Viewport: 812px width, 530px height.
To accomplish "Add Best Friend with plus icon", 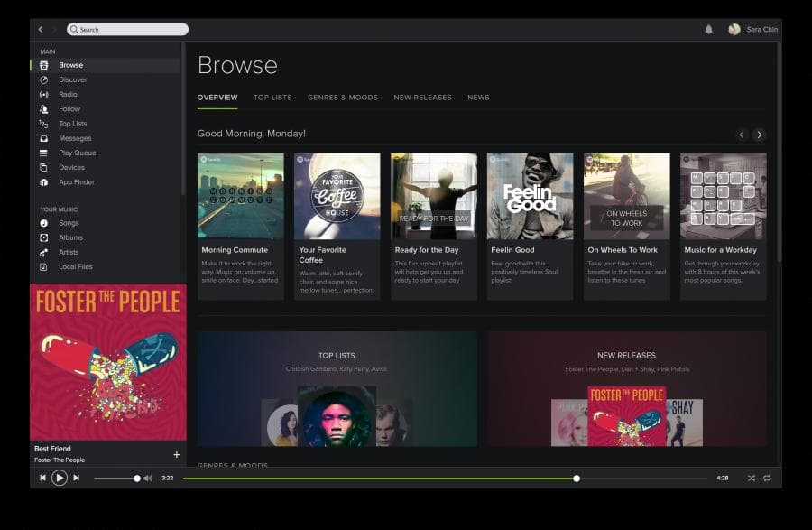I will coord(177,454).
